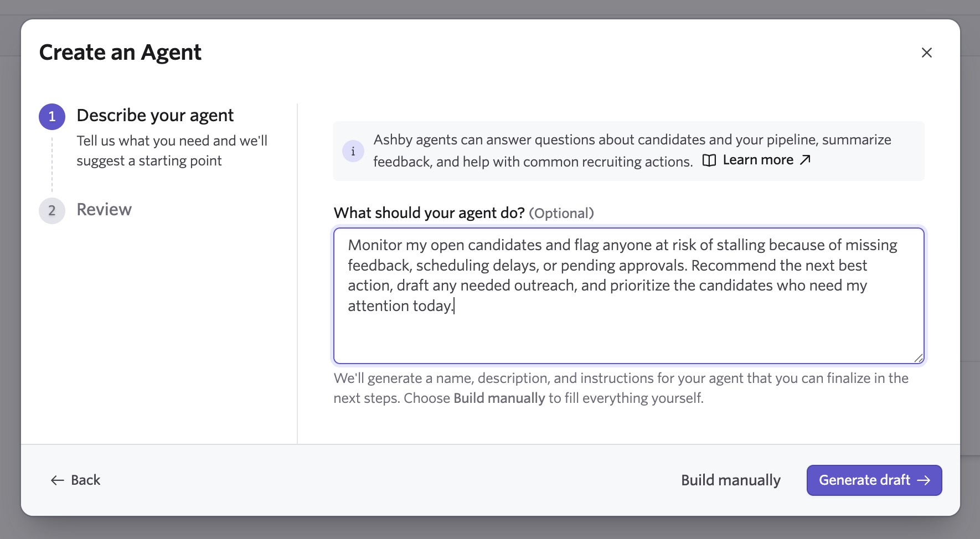Close the Create an Agent dialog

pyautogui.click(x=926, y=53)
